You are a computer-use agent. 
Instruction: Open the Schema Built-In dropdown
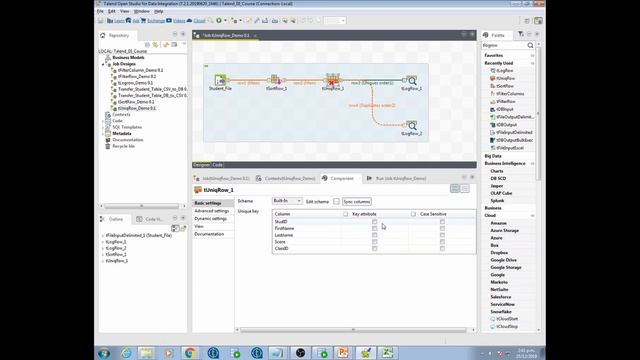(287, 201)
